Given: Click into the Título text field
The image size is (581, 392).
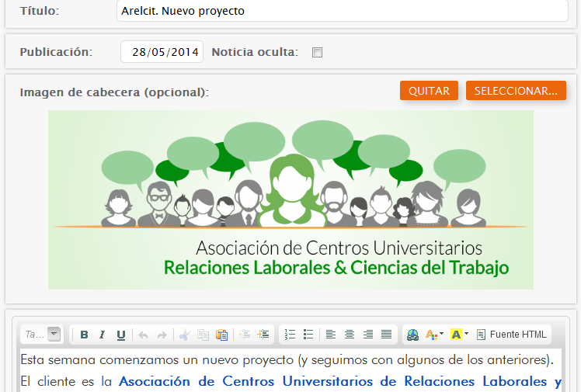Looking at the screenshot, I should [x=343, y=11].
